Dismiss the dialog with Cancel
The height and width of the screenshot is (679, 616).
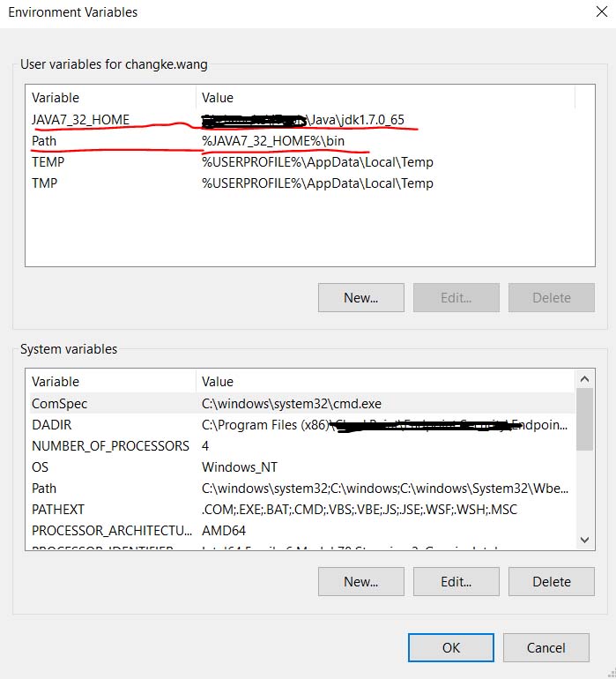click(545, 648)
